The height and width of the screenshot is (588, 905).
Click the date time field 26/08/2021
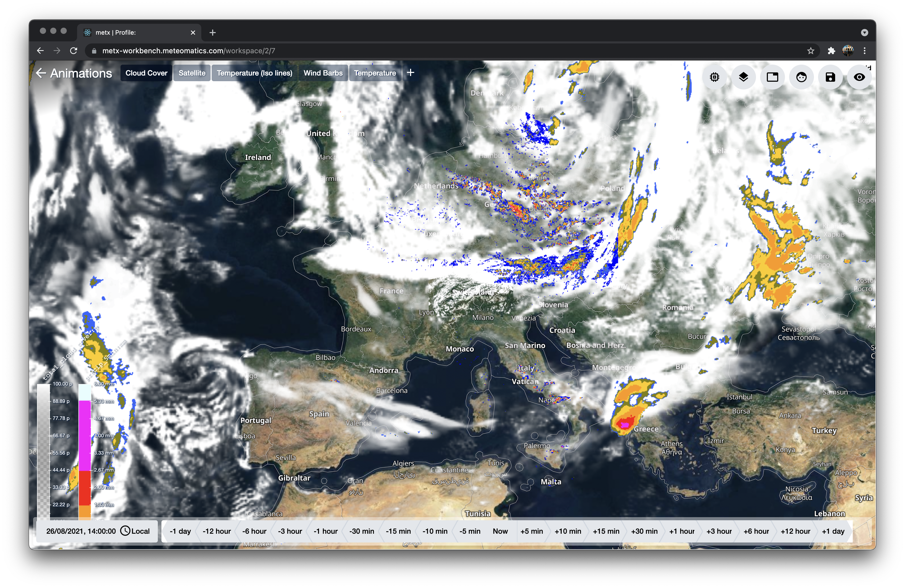[81, 531]
